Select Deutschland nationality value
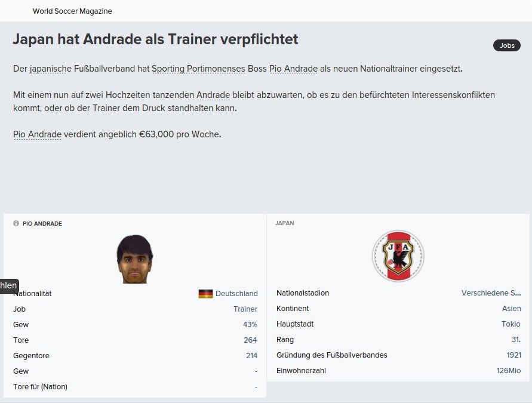Viewport: 532px width, 403px height. click(236, 293)
